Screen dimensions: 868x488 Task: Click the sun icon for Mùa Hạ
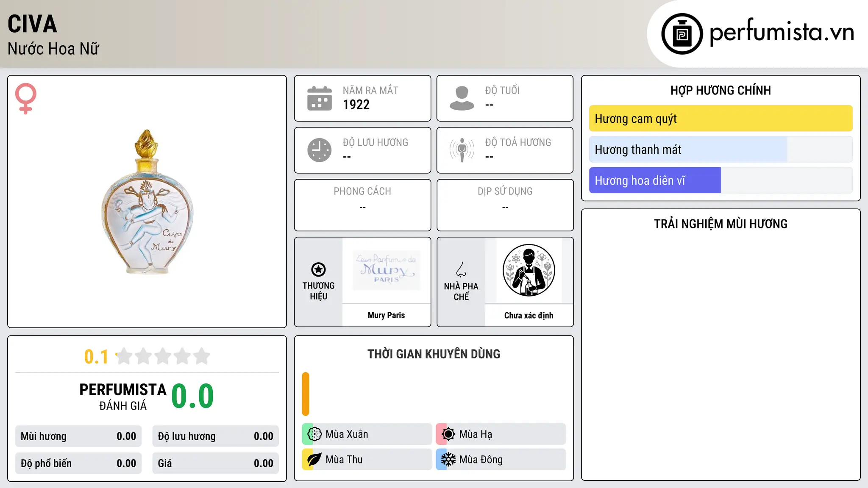click(448, 434)
